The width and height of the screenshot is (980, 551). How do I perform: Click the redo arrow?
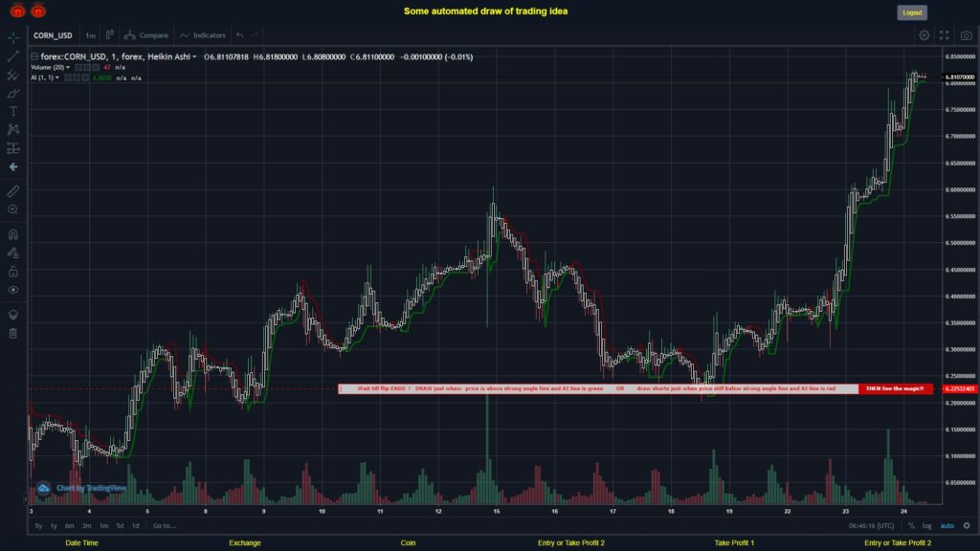click(255, 35)
